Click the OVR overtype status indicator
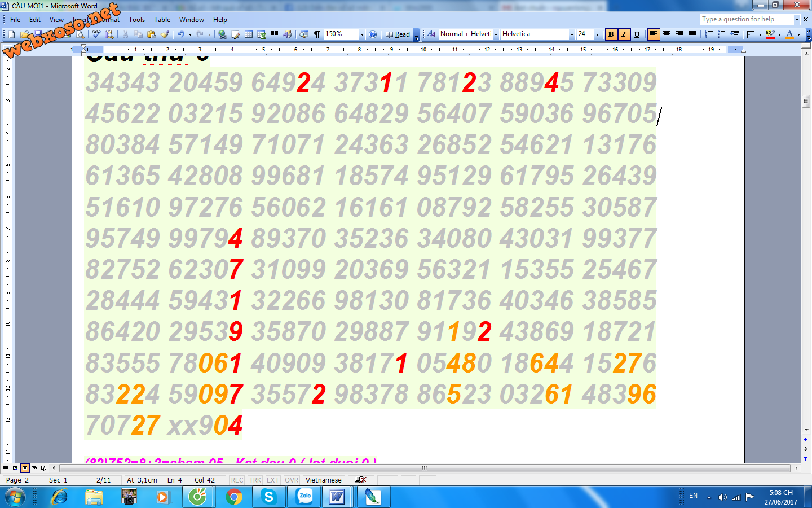The width and height of the screenshot is (812, 508). (x=292, y=480)
